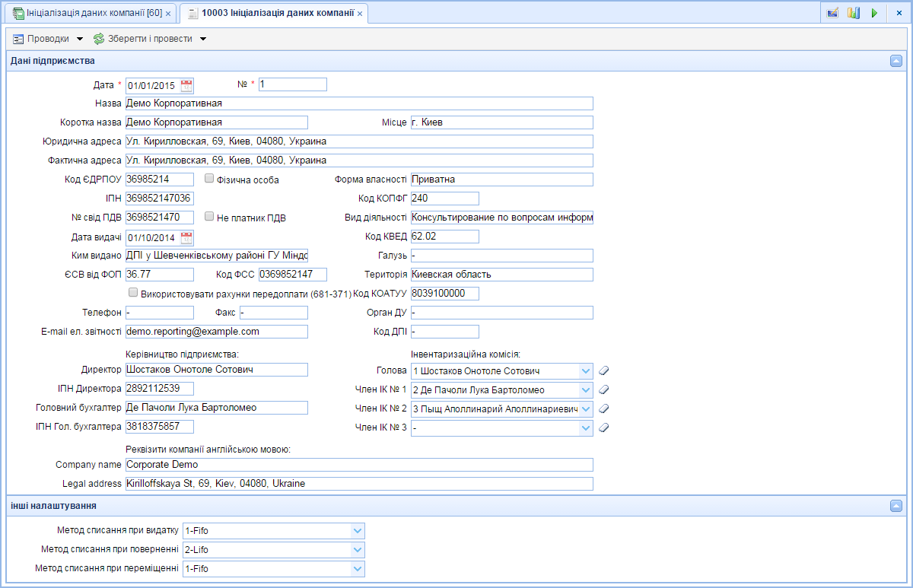This screenshot has width=913, height=588.
Task: Toggle the Фізична особа checkbox
Action: click(209, 179)
